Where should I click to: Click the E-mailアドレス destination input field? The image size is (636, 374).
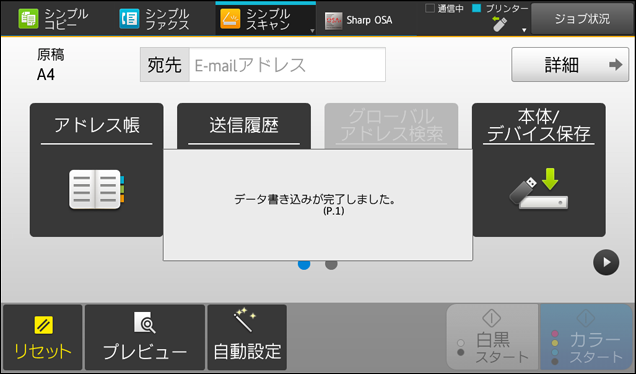tap(287, 65)
